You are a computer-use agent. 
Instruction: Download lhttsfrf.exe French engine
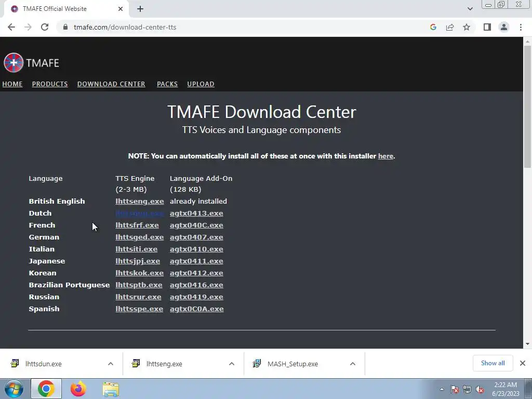(x=137, y=225)
